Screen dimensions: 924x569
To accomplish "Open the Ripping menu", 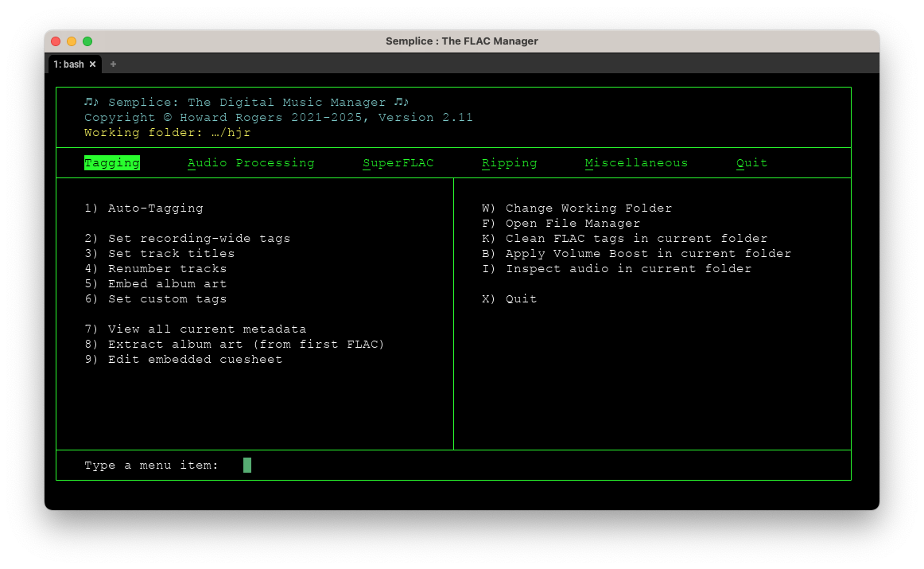I will tap(509, 162).
